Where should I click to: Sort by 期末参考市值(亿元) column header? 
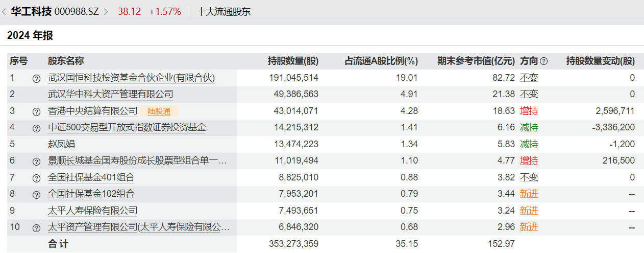(x=476, y=61)
